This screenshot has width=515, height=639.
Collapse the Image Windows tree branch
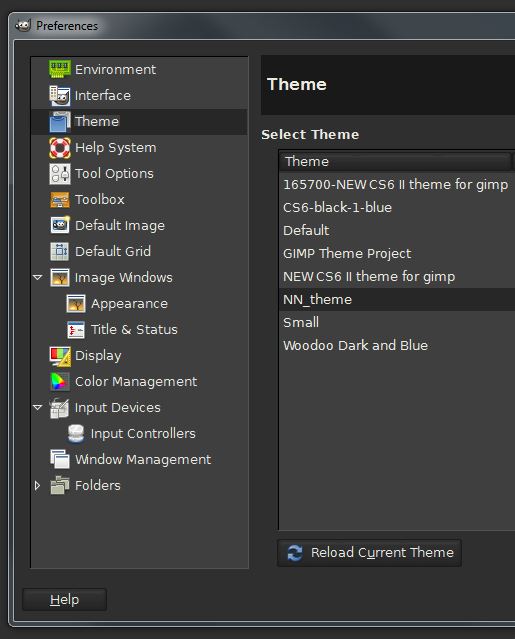[37, 278]
